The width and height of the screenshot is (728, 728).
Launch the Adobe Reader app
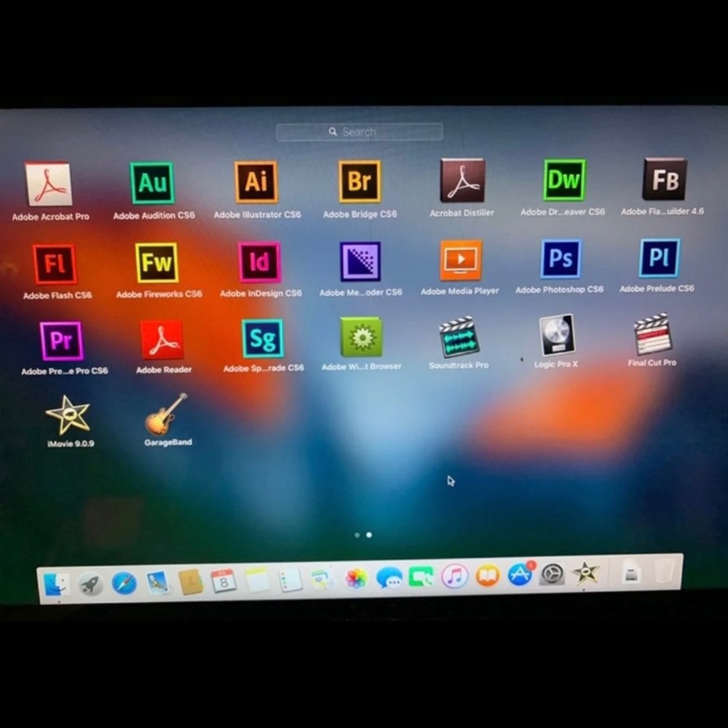coord(162,340)
